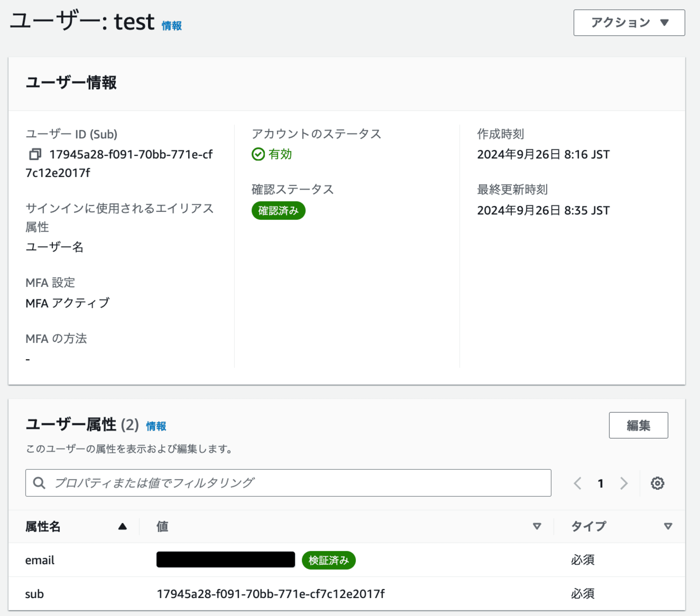Open 情報 link beside ユーザー属性 heading
The image size is (700, 616).
[x=156, y=426]
